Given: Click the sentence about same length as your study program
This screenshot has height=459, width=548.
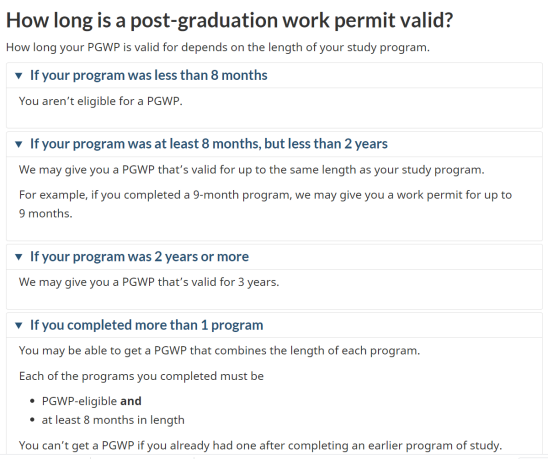Looking at the screenshot, I should (252, 170).
